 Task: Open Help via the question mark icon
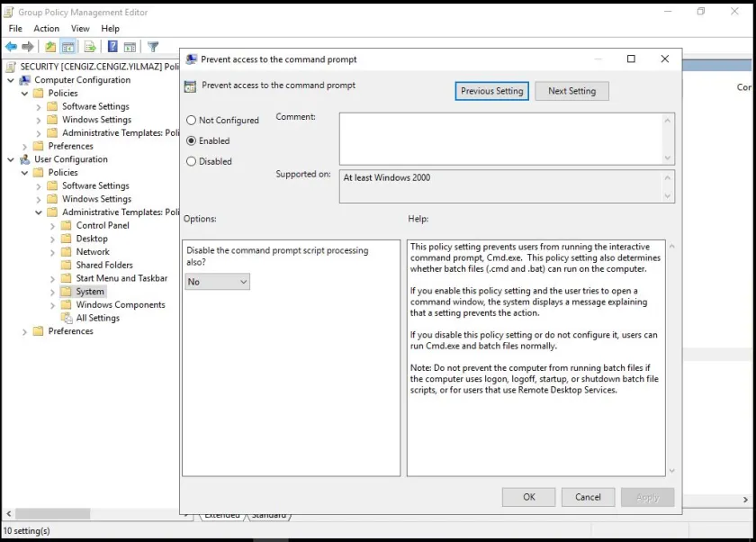coord(112,47)
